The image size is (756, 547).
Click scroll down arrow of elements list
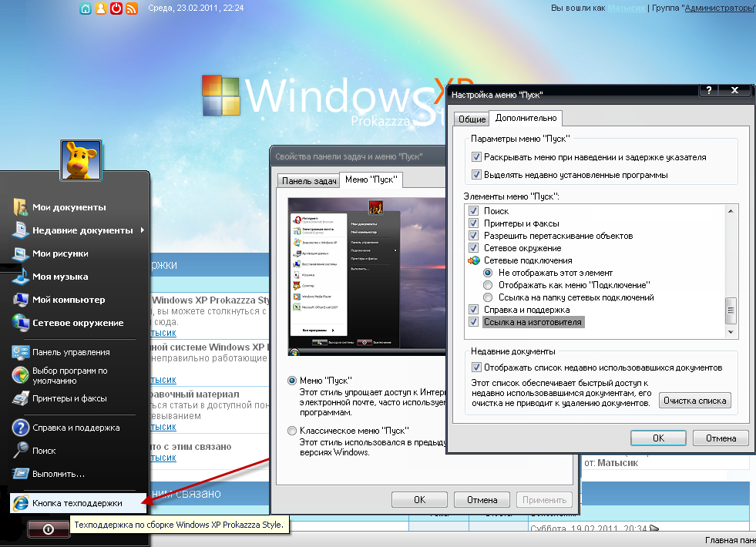(x=731, y=332)
